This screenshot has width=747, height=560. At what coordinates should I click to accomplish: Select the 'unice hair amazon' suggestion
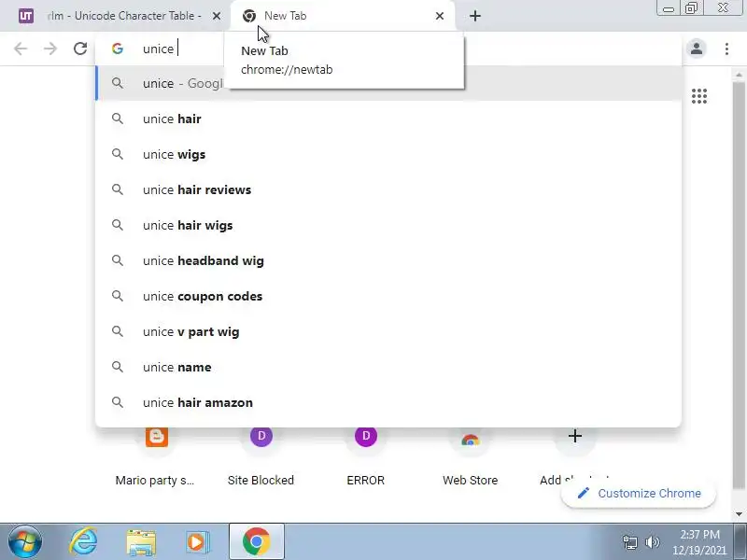point(388,402)
